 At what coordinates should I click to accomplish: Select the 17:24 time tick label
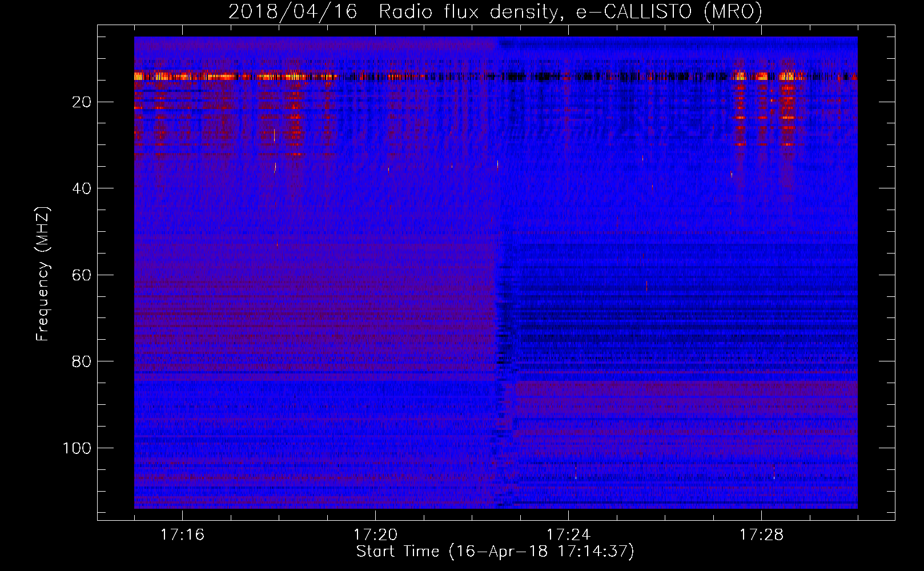coord(568,535)
